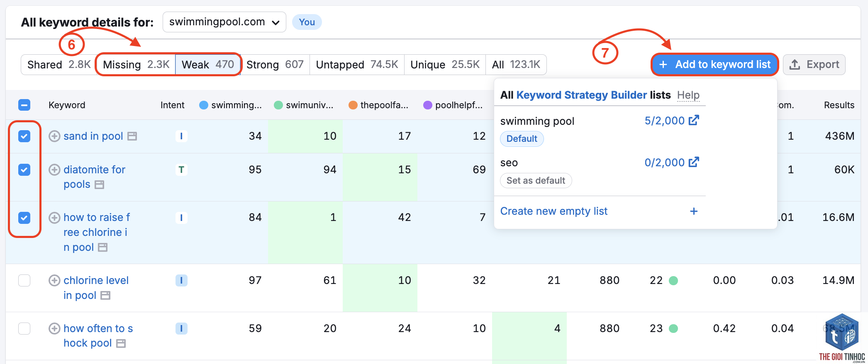Image resolution: width=868 pixels, height=364 pixels.
Task: Click the orange thepoolfa... domain color dot
Action: 353,105
